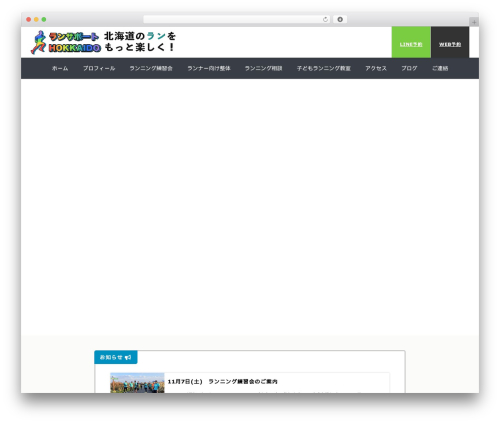Open 子どもランニング教室 menu item
Image resolution: width=500 pixels, height=423 pixels.
[324, 68]
